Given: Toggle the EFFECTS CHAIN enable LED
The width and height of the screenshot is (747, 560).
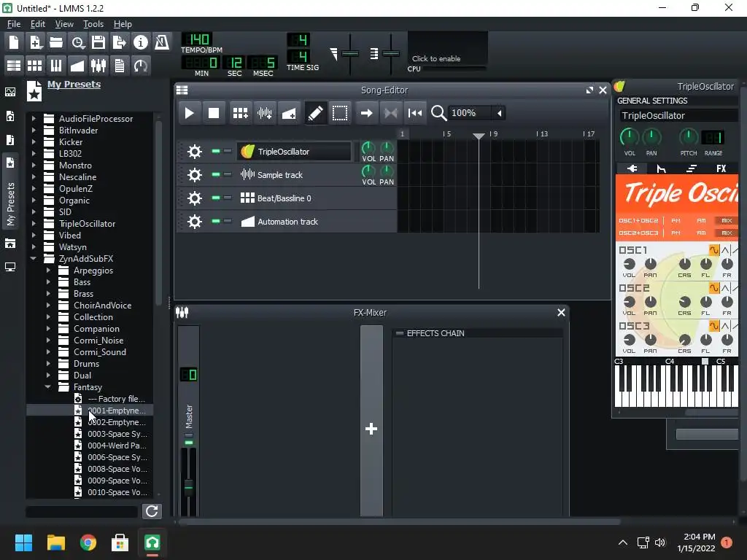Looking at the screenshot, I should (x=400, y=333).
